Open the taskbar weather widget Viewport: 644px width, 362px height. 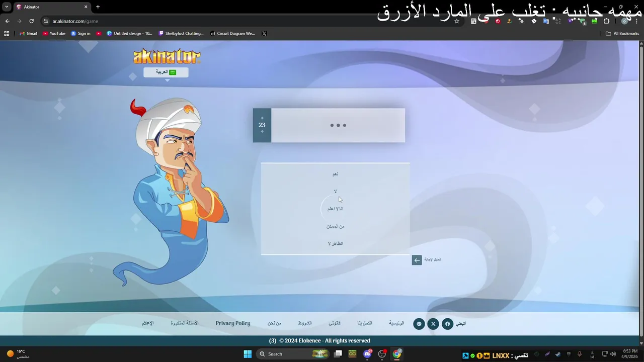click(18, 354)
